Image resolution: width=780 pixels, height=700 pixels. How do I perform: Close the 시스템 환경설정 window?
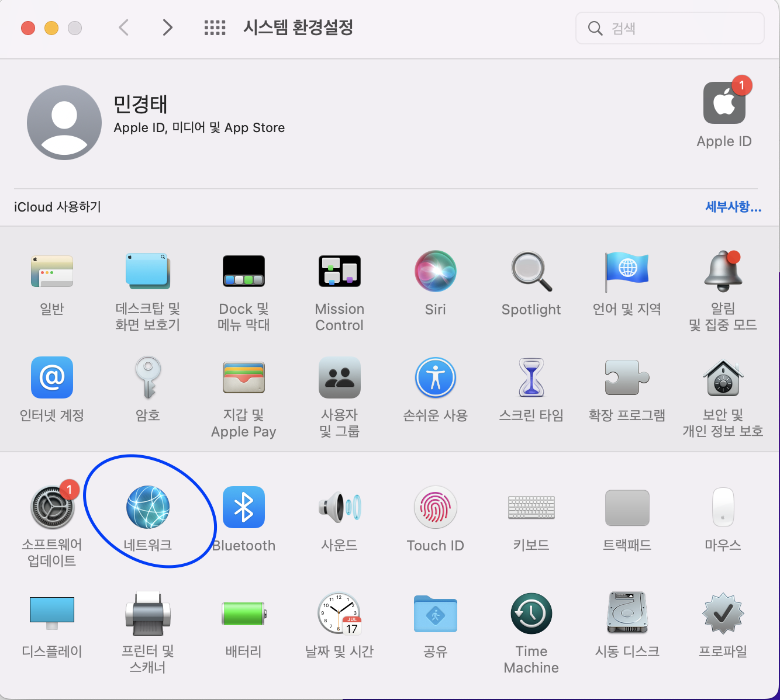28,28
